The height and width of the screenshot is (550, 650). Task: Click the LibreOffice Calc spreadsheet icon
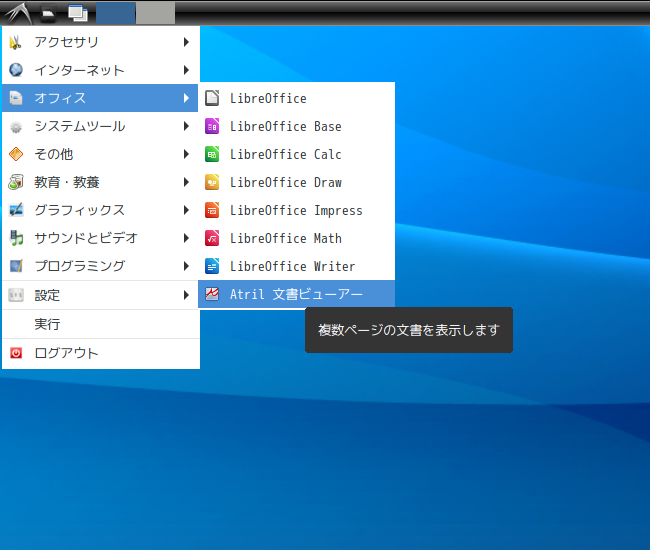click(212, 154)
